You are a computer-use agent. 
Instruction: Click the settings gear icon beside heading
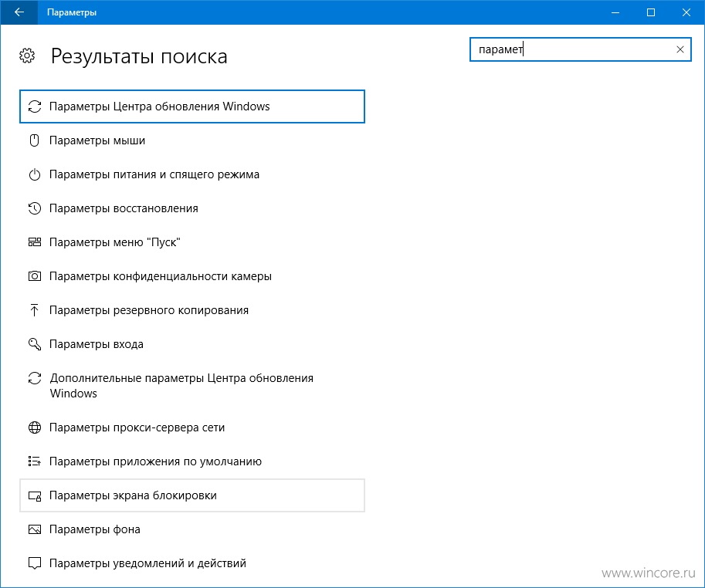[27, 56]
